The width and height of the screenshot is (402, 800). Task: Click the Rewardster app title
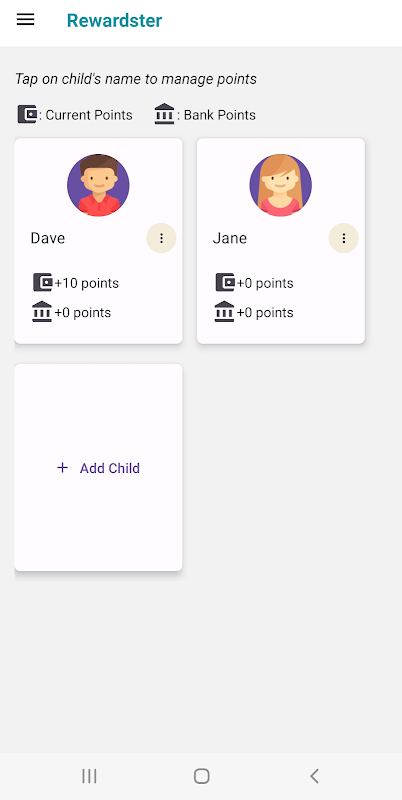114,20
